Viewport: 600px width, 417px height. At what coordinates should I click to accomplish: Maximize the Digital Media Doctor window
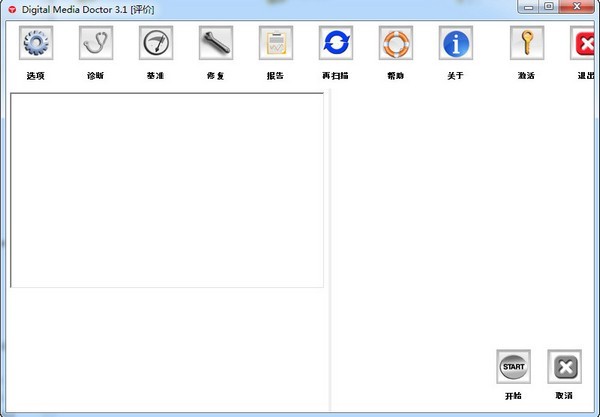[x=549, y=7]
